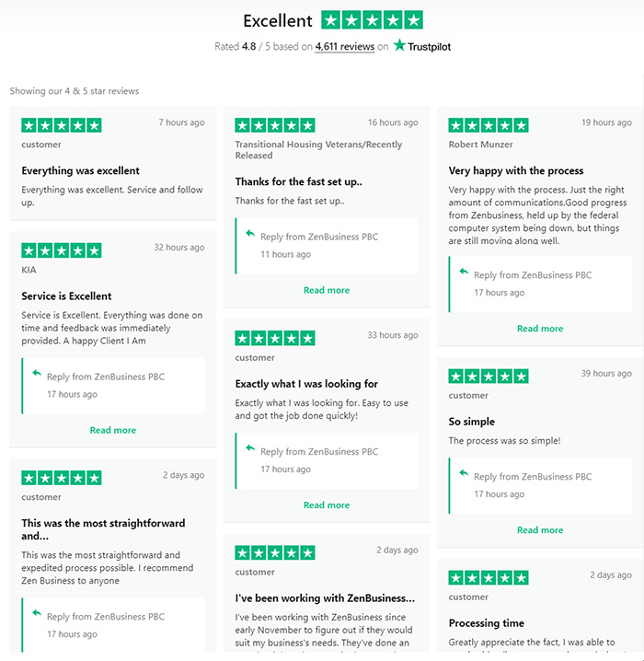Click the reply arrow under Exactly what I was looking for

[250, 447]
